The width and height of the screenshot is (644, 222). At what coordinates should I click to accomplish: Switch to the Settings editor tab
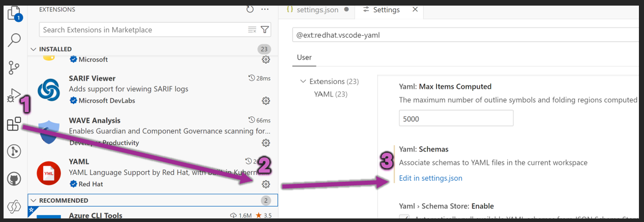pos(386,10)
